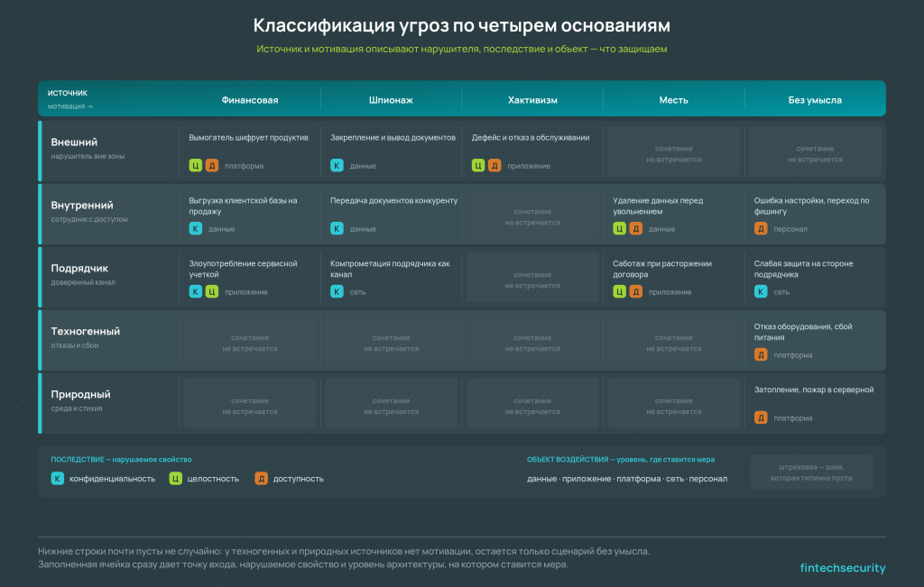Click the Ц badge under 'Удаление данных перед увольнением'

[x=619, y=228]
